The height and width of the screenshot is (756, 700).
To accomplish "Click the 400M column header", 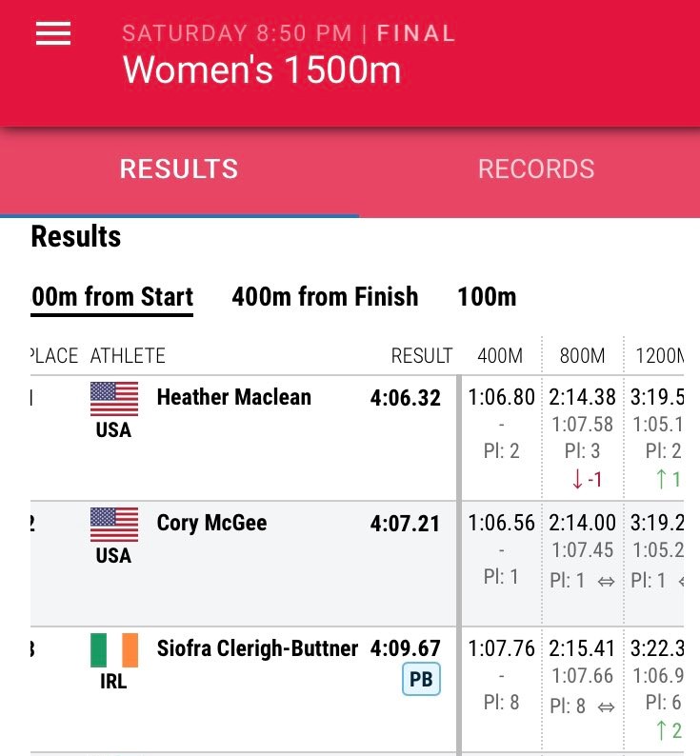I will [500, 356].
